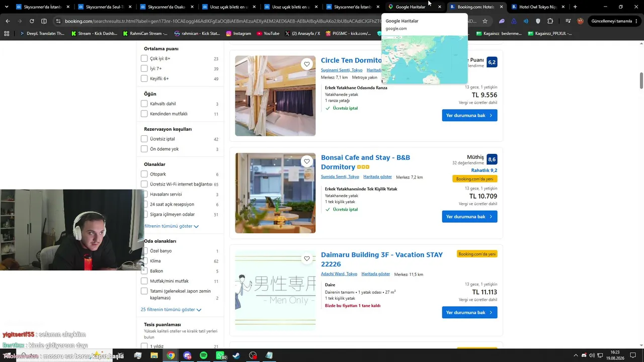Image resolution: width=644 pixels, height=362 pixels.
Task: Switch to the first Skyscanner'da İstanbul tab
Action: [42, 7]
